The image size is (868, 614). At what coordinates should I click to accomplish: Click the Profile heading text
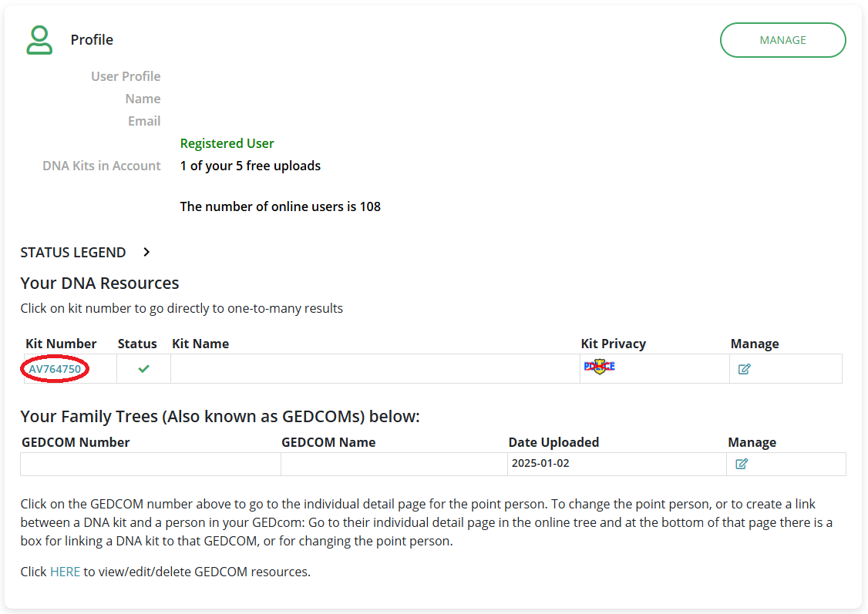point(92,40)
